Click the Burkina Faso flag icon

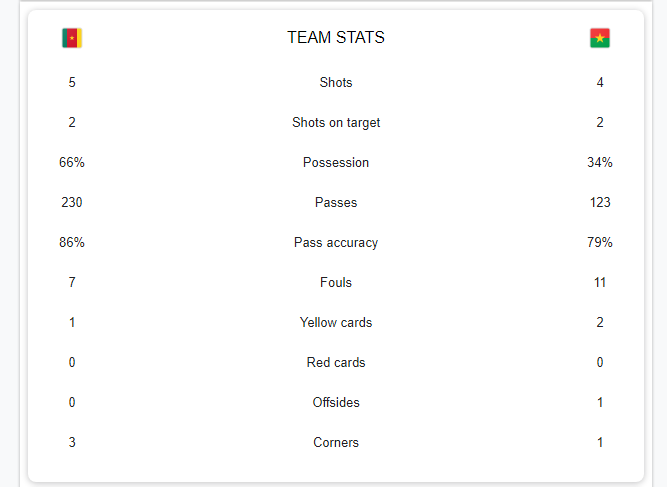tap(600, 38)
